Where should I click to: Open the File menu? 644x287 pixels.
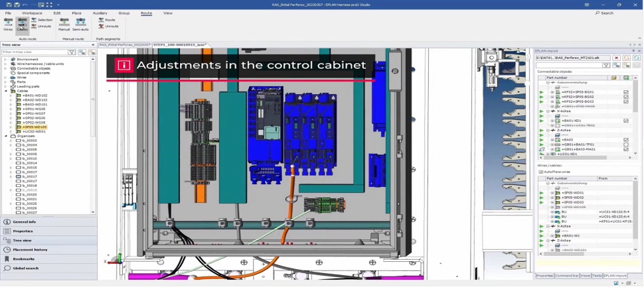tap(8, 13)
